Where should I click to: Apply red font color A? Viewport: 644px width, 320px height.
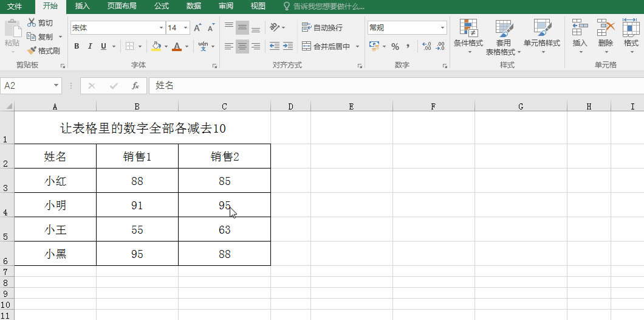pyautogui.click(x=177, y=46)
